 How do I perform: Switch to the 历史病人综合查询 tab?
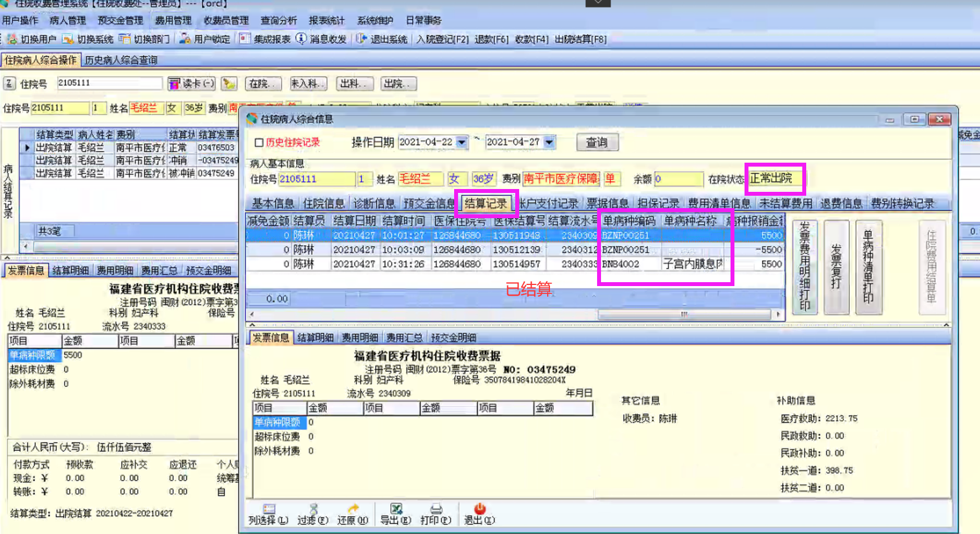(121, 60)
